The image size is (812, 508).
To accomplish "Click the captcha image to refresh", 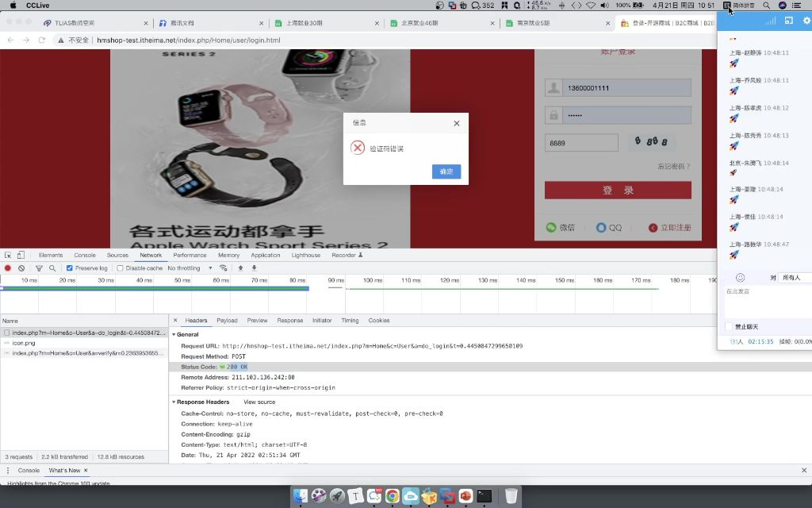I will click(652, 141).
